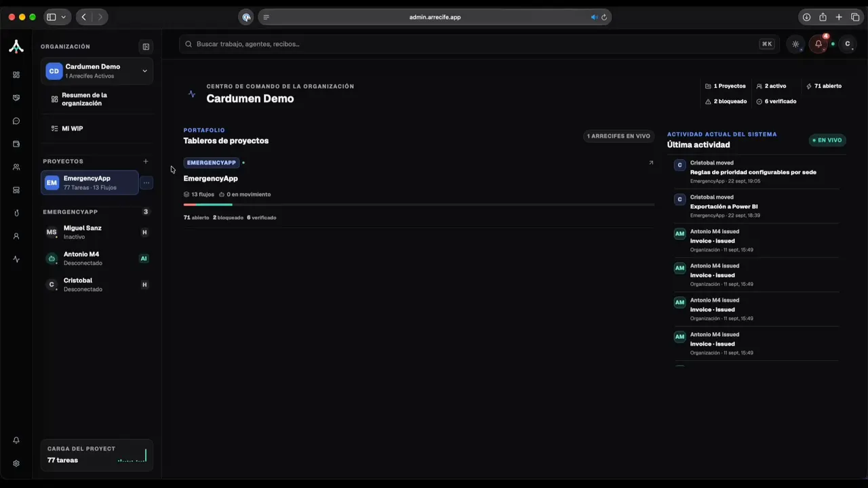Click Carga del Project sparkline card
Screen dimensions: 868x488
pos(96,455)
